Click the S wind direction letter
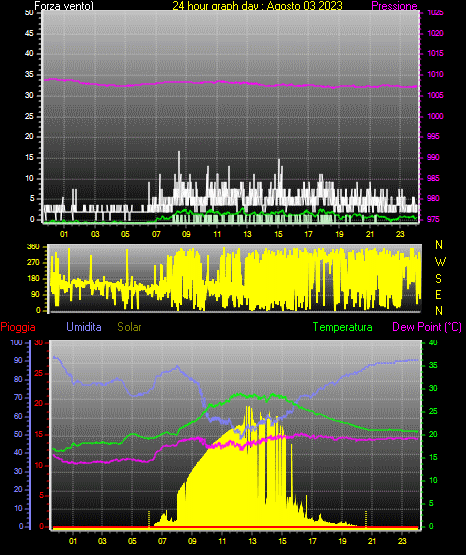Image resolution: width=466 pixels, height=555 pixels. [438, 279]
